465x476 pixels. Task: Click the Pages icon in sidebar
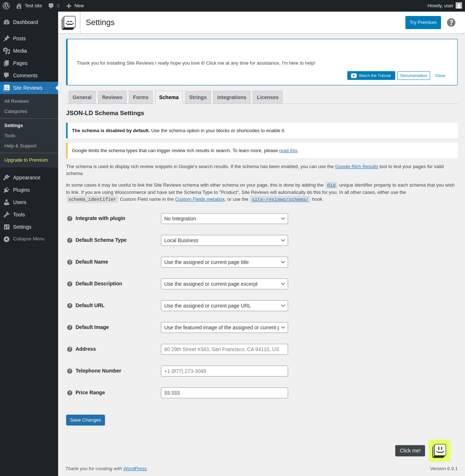click(x=7, y=63)
